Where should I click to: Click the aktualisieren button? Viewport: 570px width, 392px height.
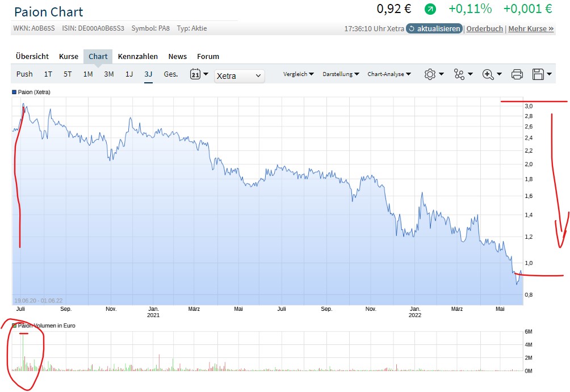434,29
